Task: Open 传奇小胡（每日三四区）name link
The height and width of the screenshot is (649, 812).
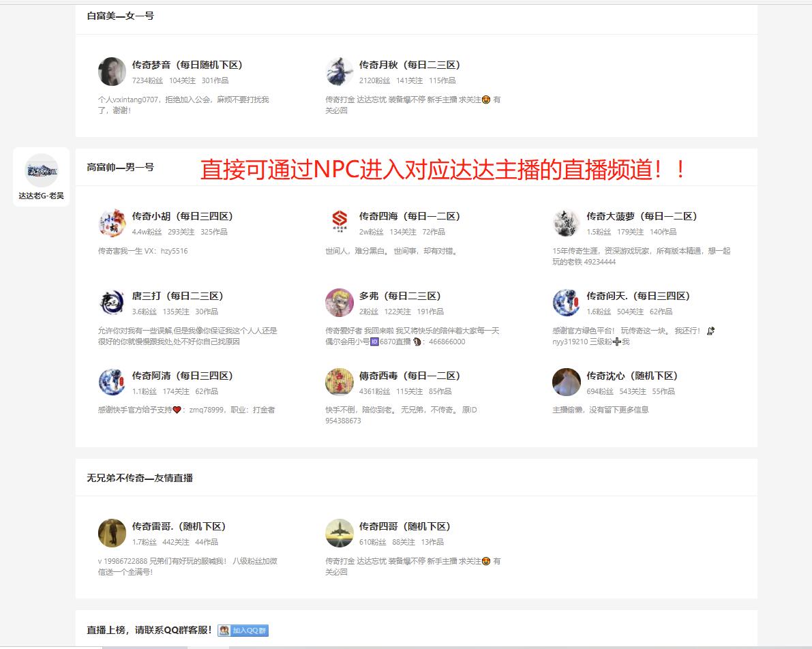Action: 182,216
